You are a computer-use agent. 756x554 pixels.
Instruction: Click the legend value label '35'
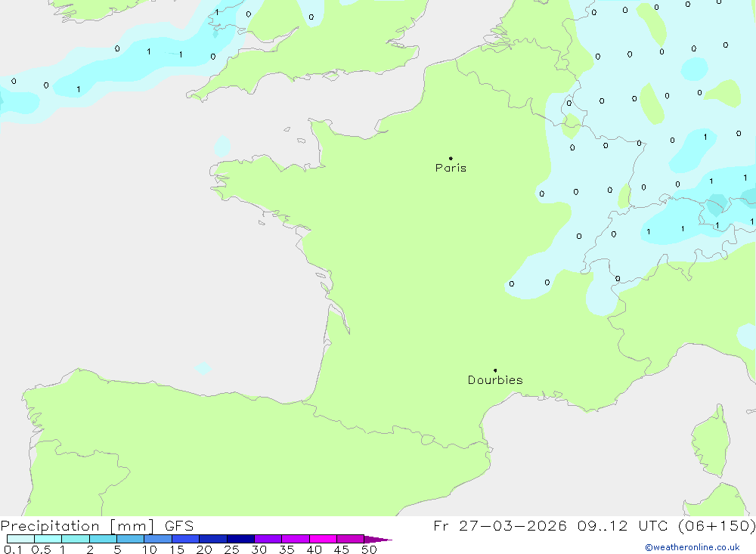click(287, 549)
